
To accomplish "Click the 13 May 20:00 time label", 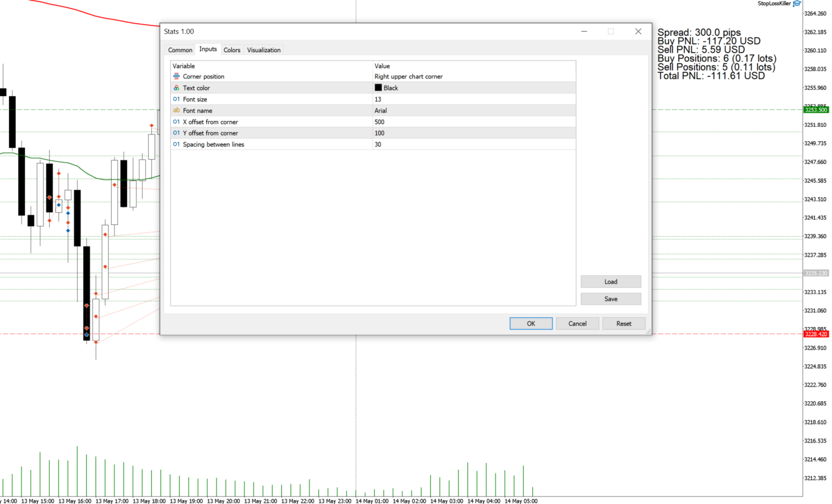I will (x=223, y=501).
